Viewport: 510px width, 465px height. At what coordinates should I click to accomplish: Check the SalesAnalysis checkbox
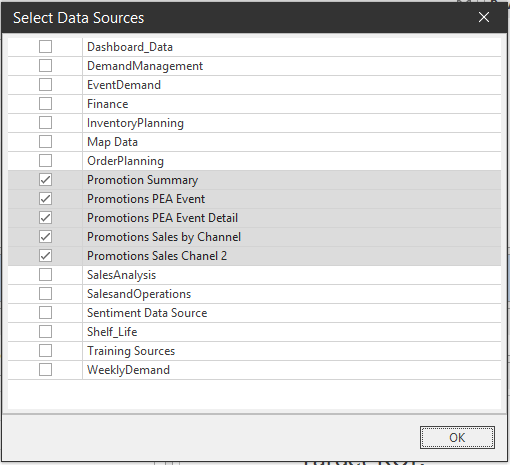click(x=45, y=275)
